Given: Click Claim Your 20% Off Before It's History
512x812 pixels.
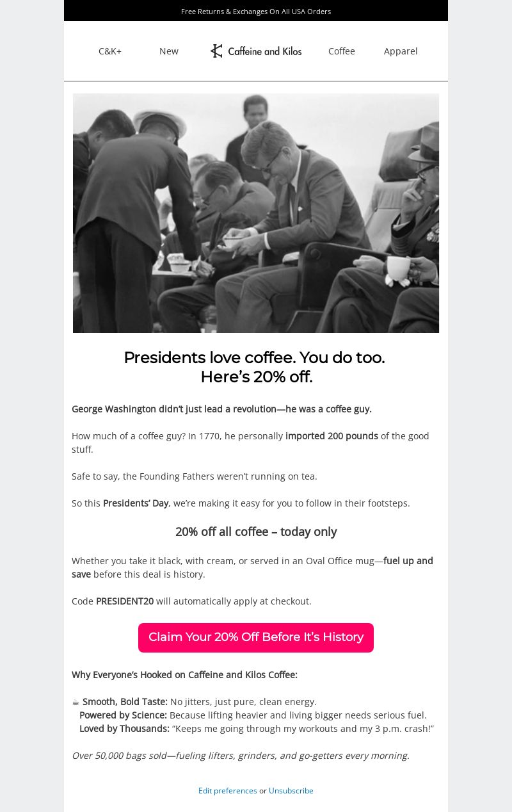Looking at the screenshot, I should pos(256,638).
